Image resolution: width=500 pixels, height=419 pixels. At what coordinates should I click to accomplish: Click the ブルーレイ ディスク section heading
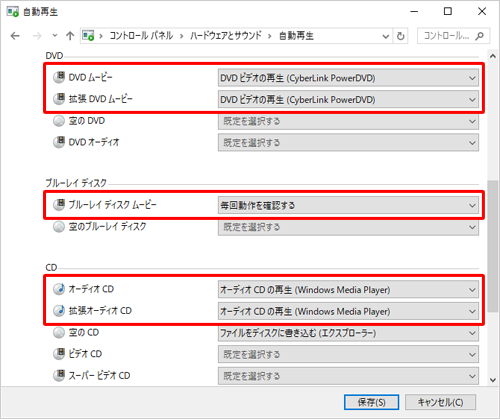[x=76, y=183]
